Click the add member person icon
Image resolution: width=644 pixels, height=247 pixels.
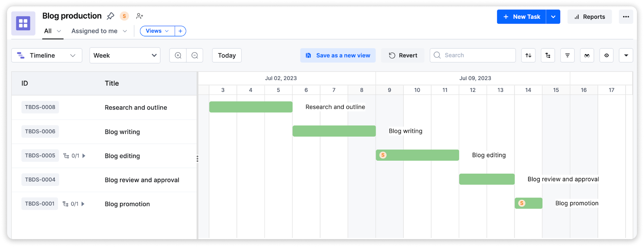[x=139, y=16]
